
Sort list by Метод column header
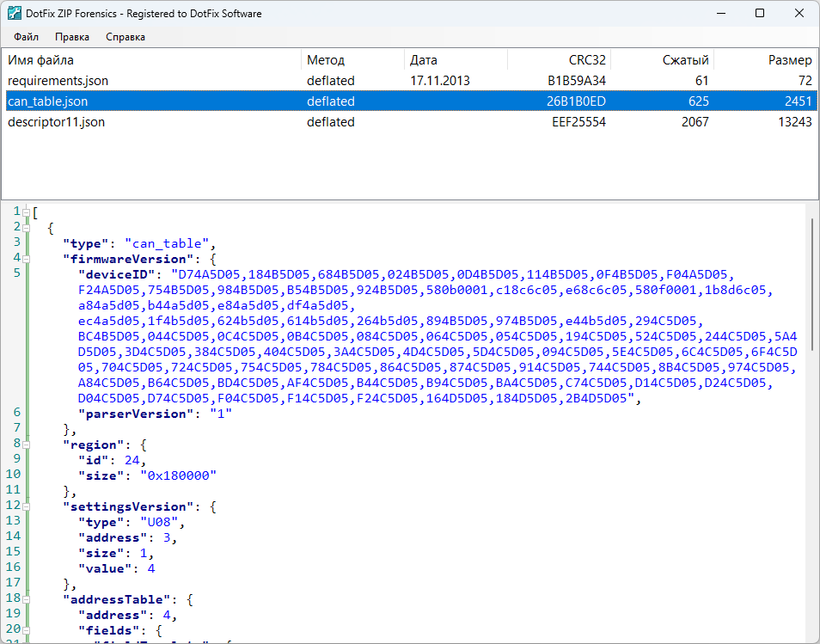352,60
